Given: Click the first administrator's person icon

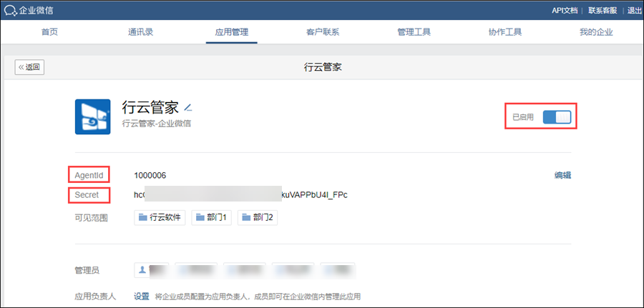Looking at the screenshot, I should [142, 270].
